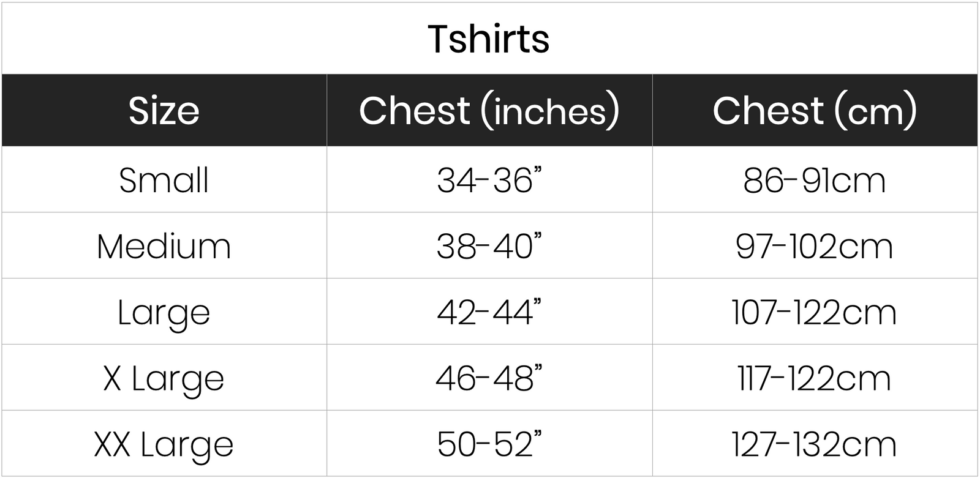Click the XX Large size cell
Viewport: 980px width, 478px height.
click(164, 444)
